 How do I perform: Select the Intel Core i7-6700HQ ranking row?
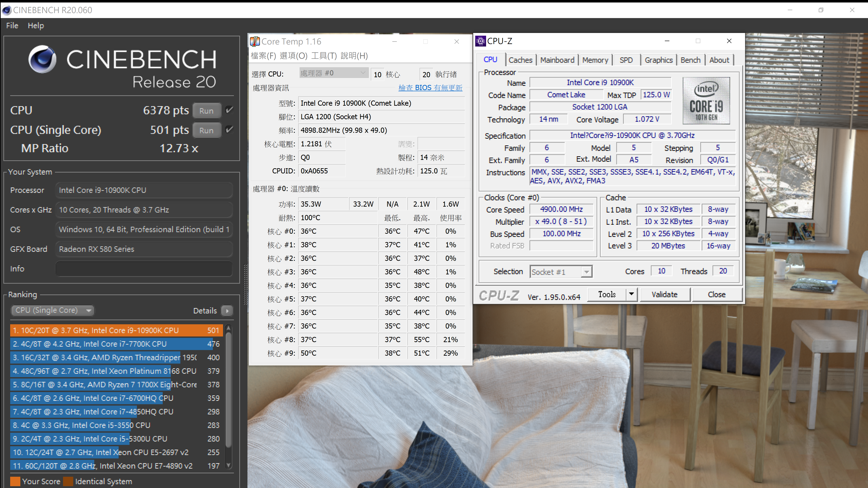pyautogui.click(x=116, y=398)
